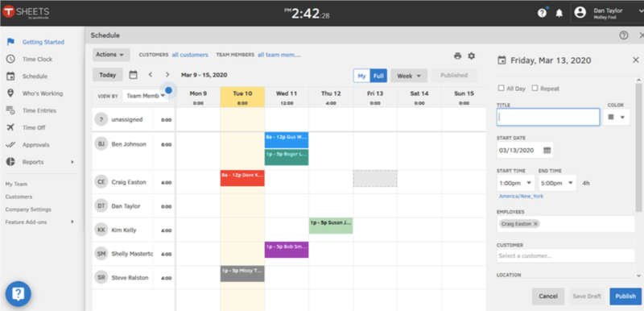Select the gray Missy shift for Steve Ralston
The image size is (644, 311).
pos(242,274)
